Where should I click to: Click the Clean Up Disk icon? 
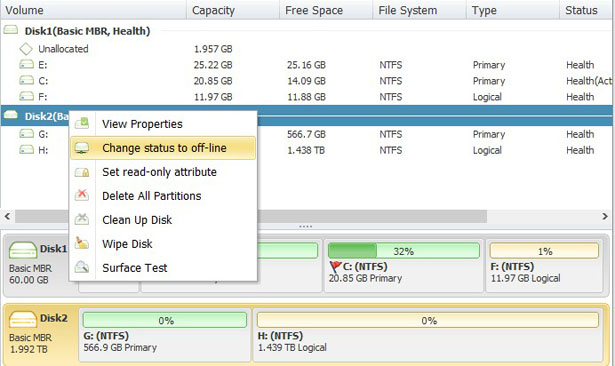[x=82, y=219]
